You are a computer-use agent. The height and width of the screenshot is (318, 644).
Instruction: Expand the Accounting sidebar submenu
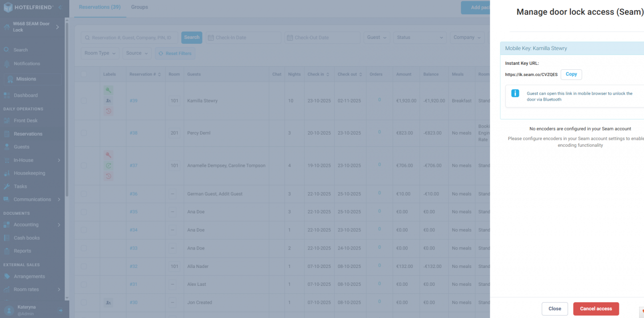[59, 225]
